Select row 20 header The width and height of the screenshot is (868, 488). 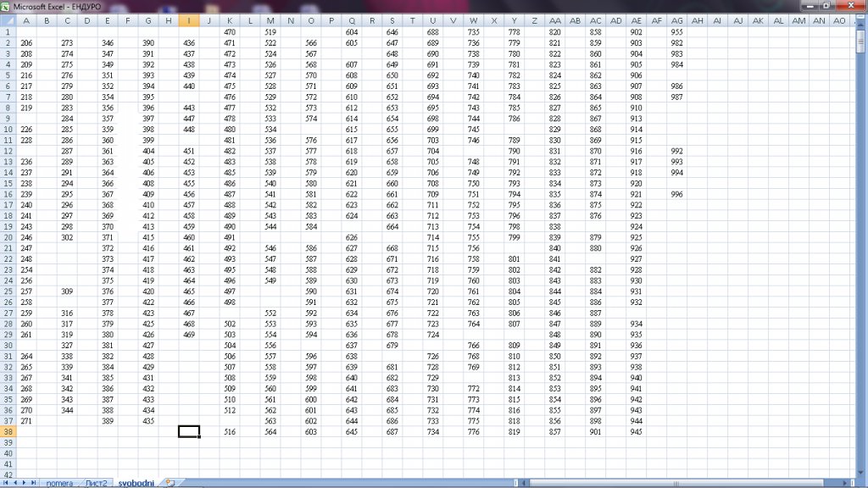8,237
